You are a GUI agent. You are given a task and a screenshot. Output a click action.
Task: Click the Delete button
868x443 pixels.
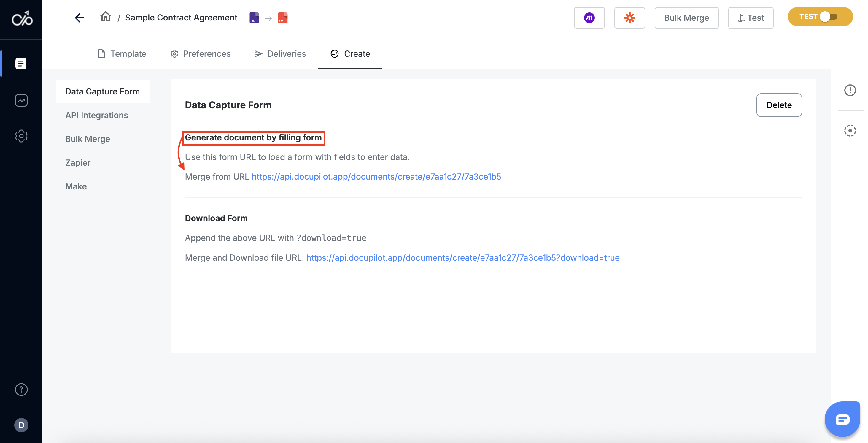point(779,105)
